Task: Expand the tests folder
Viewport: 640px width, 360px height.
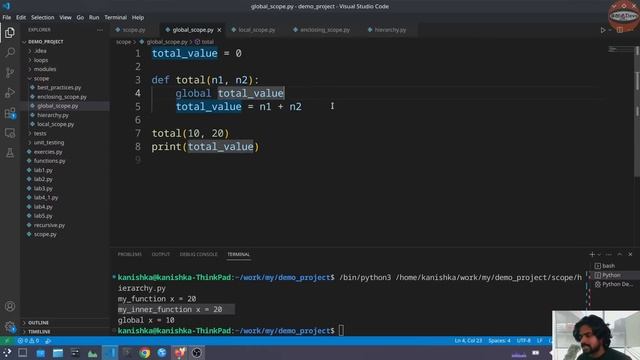Action: pos(40,133)
